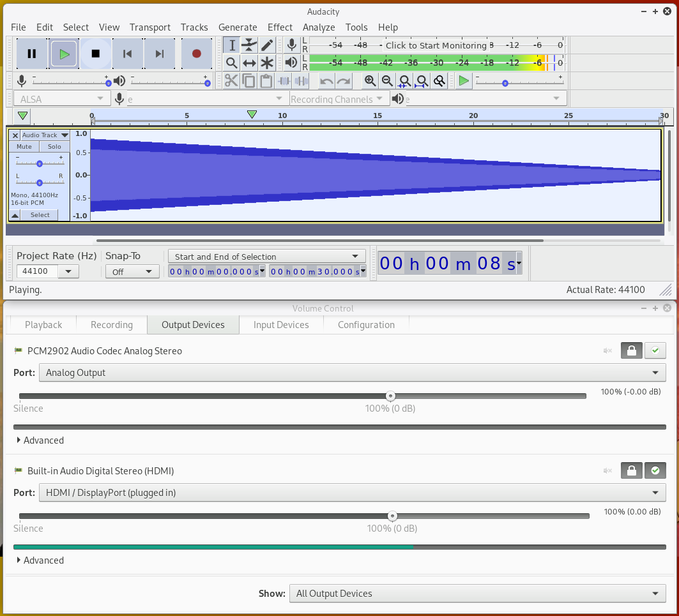Select the Envelope tool
Viewport: 679px width, 616px height.
(250, 45)
